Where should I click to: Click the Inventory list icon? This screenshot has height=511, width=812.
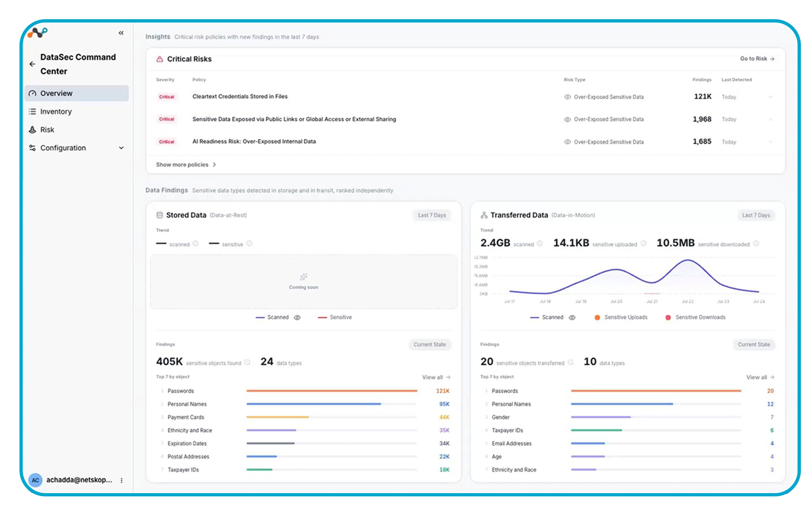pyautogui.click(x=32, y=111)
